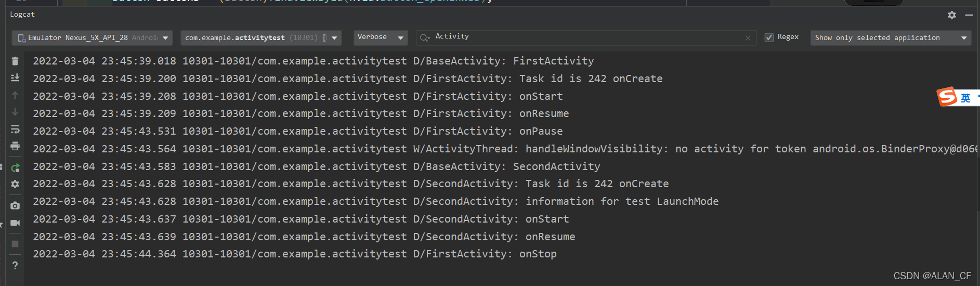The width and height of the screenshot is (980, 286).
Task: Select log line 'FirstActivity: onStop'
Action: 295,254
